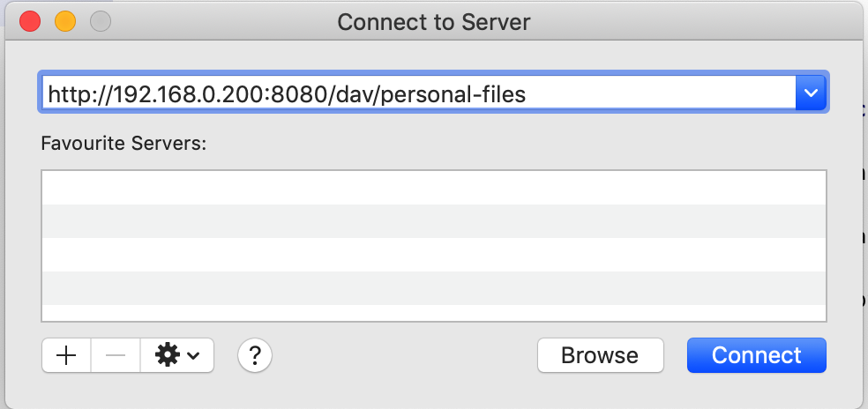Click the Connect button

pyautogui.click(x=757, y=355)
